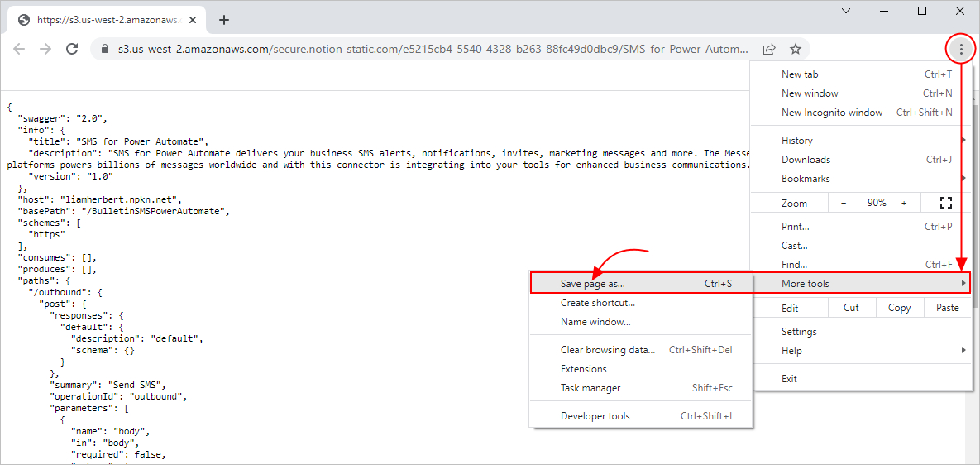
Task: Click the lock icon in address bar
Action: coord(104,49)
